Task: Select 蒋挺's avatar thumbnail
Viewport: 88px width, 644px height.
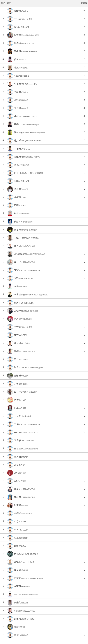Action: click(10, 68)
